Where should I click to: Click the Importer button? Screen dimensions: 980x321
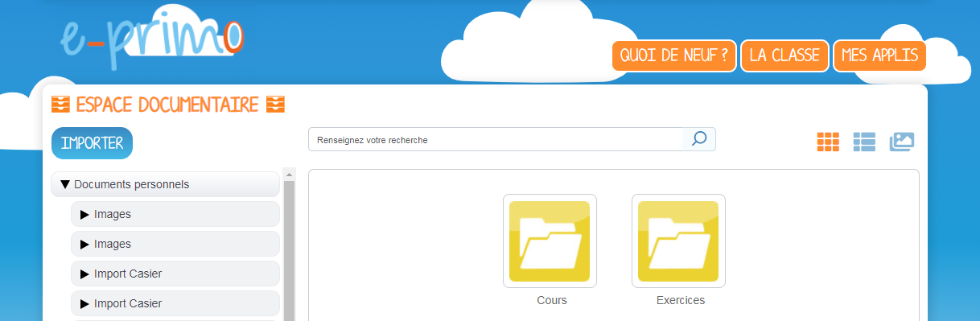(92, 143)
